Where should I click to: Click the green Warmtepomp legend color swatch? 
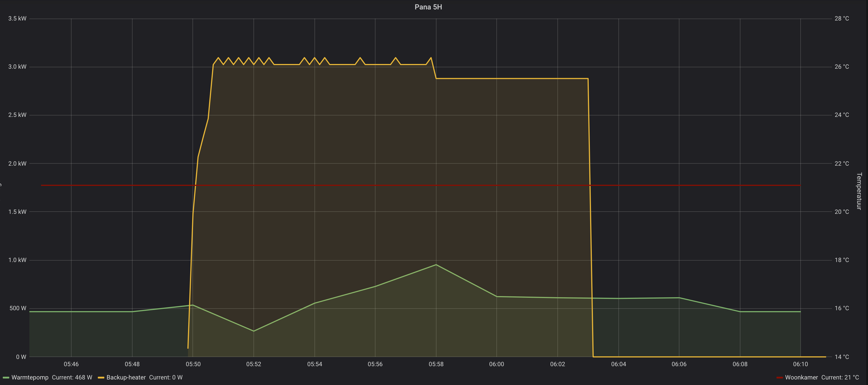point(6,378)
